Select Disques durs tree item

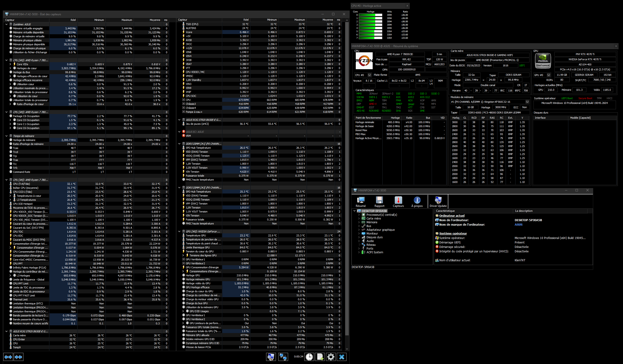click(375, 237)
